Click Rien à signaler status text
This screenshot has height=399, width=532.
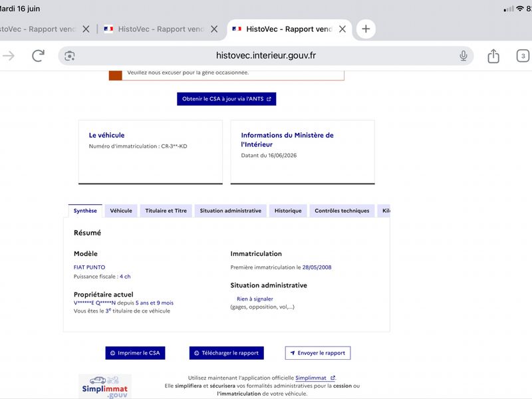pyautogui.click(x=255, y=299)
